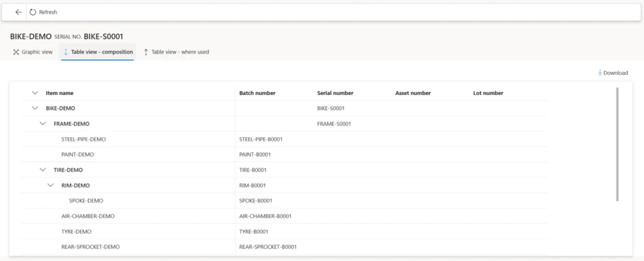
Task: Collapse the FRAME-DEMO chevron
Action: pyautogui.click(x=43, y=124)
